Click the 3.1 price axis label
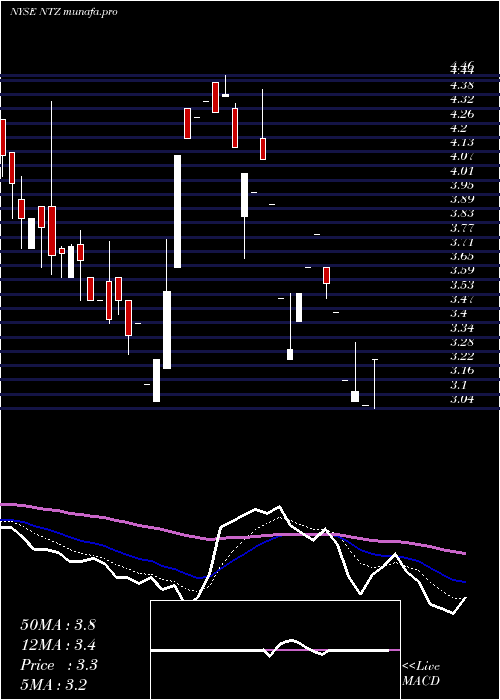Image resolution: width=500 pixels, height=700 pixels. pyautogui.click(x=459, y=385)
